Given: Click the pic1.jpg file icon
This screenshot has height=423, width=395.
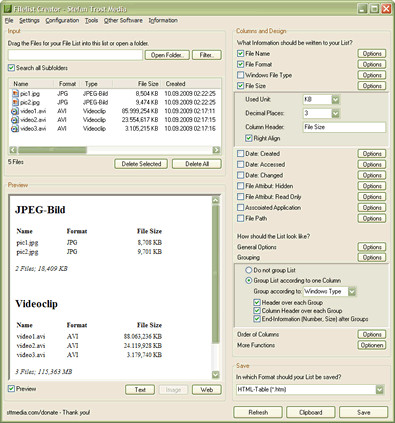Looking at the screenshot, I should pos(15,94).
